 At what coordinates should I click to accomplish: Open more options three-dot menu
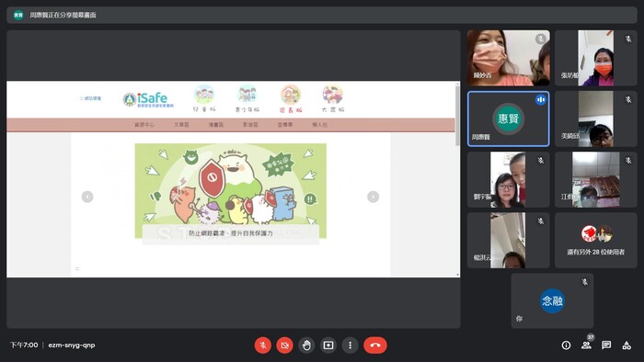tap(350, 345)
